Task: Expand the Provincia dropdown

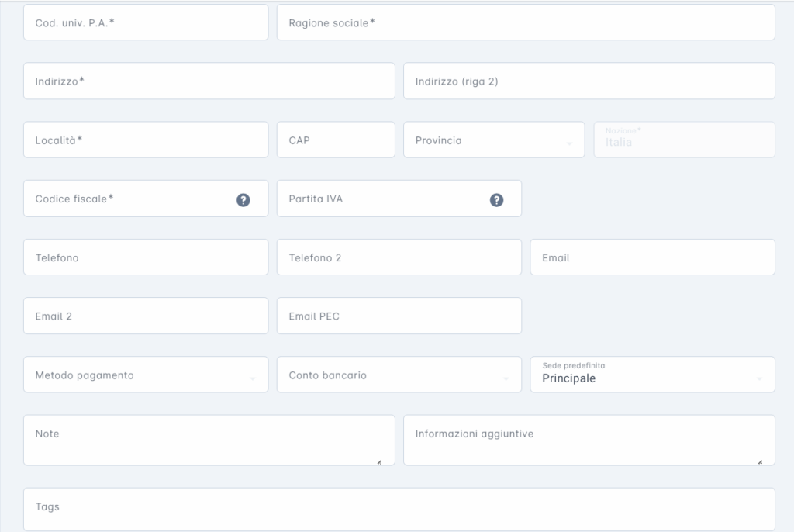Action: tap(494, 140)
